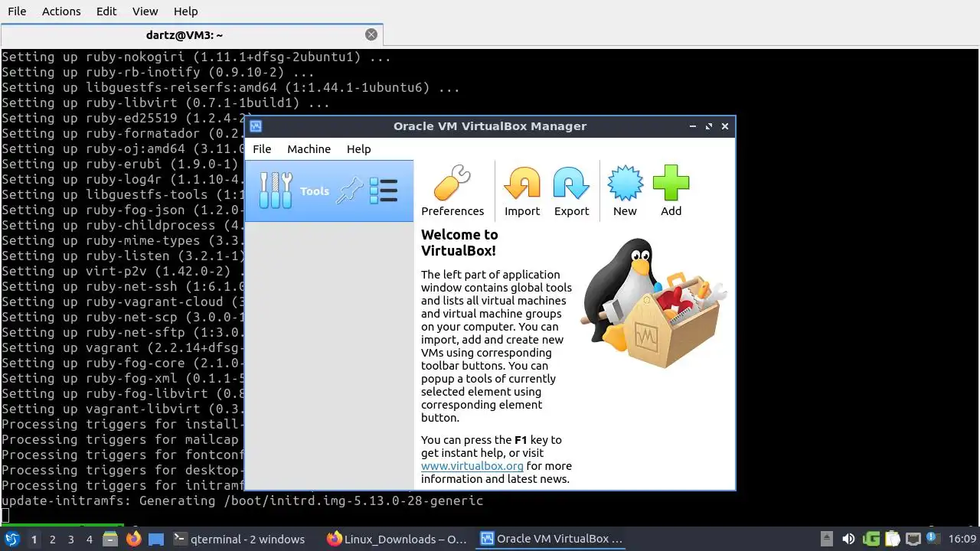The image size is (980, 551).
Task: Open the network connection tray icon
Action: (x=913, y=539)
